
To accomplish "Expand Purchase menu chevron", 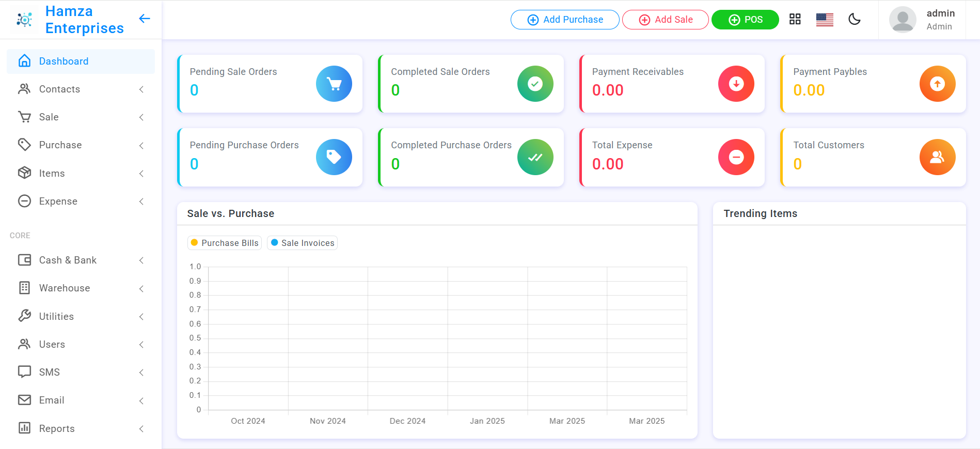I will (x=141, y=145).
